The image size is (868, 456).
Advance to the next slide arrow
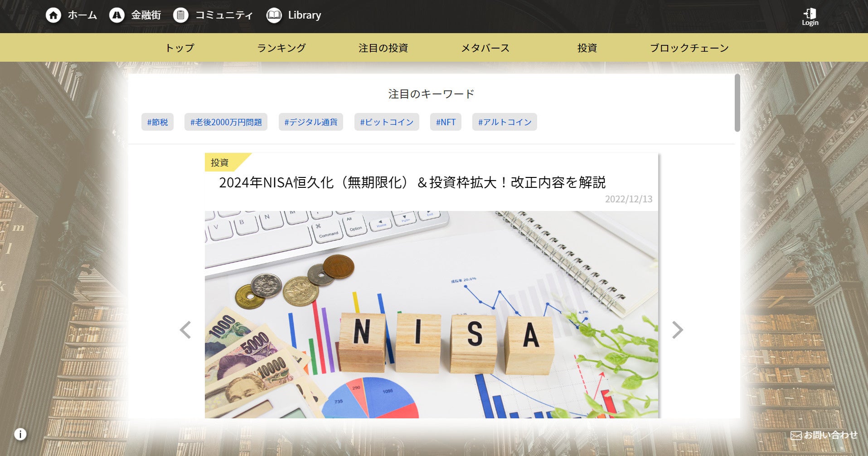677,330
